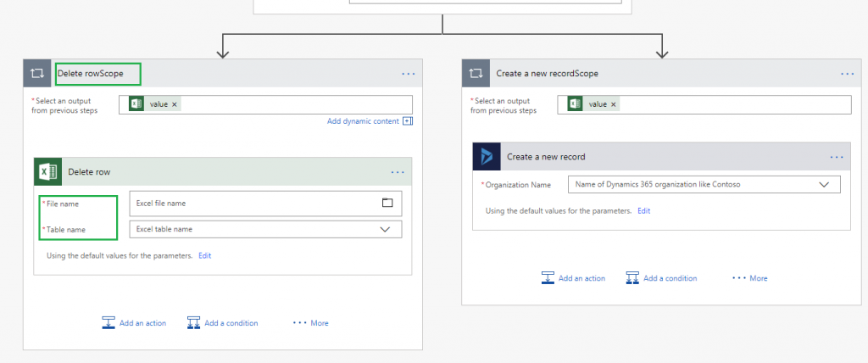Click the Excel file name input field

tap(254, 204)
